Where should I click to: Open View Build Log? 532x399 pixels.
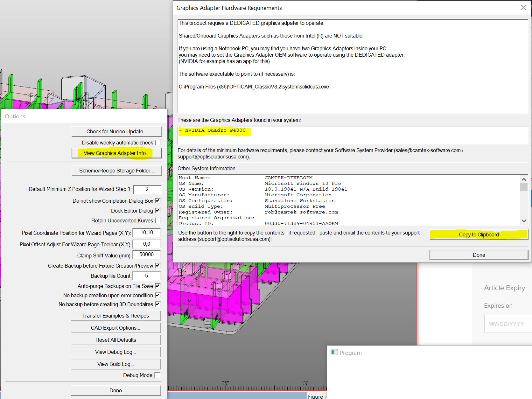point(116,364)
